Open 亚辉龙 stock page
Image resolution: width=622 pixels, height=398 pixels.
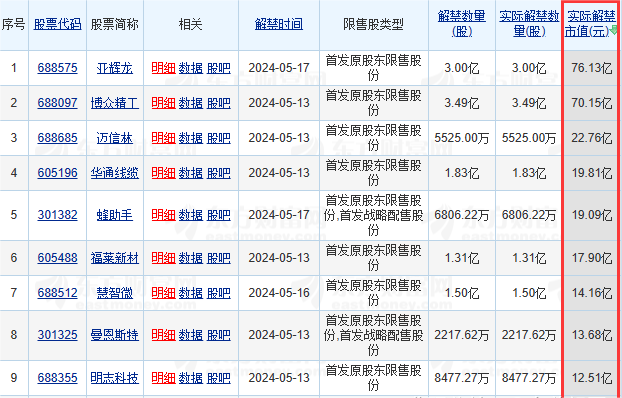pos(115,68)
